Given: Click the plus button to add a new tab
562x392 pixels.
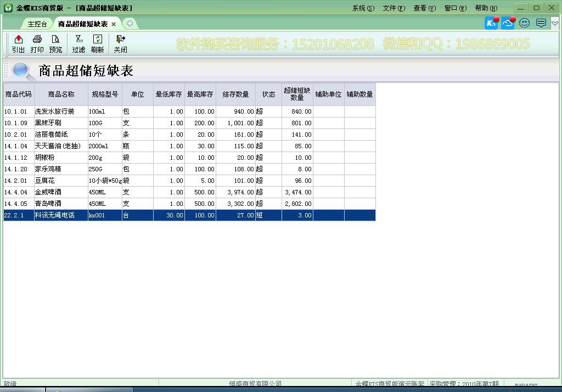Looking at the screenshot, I should point(130,24).
